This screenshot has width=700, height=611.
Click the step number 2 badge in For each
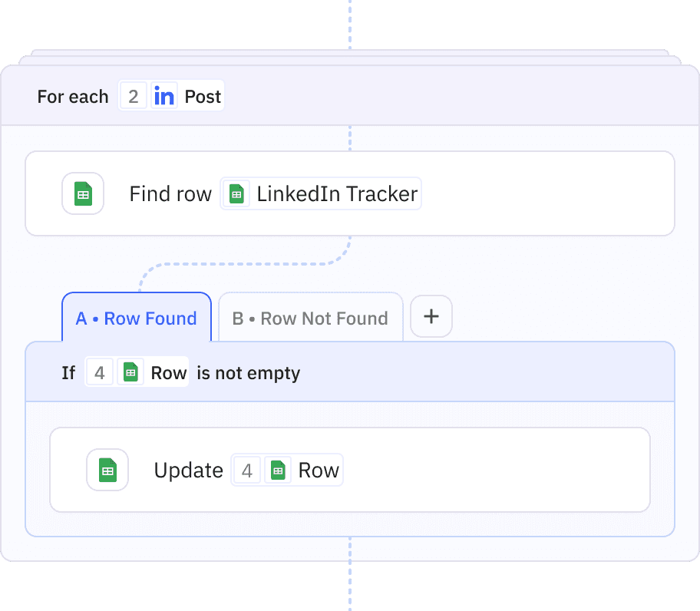point(134,96)
